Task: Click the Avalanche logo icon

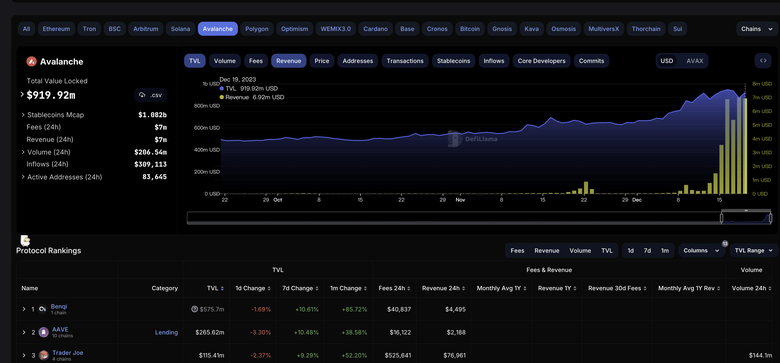Action: pyautogui.click(x=31, y=62)
